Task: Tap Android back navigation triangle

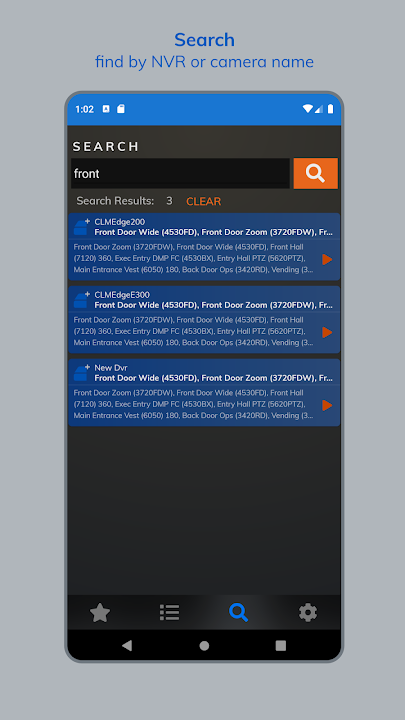Action: coord(127,646)
